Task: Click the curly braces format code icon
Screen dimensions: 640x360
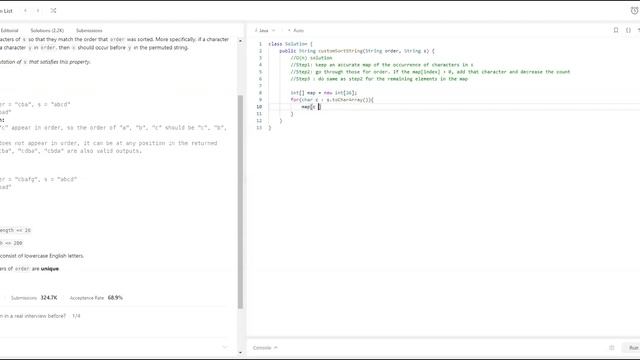Action: click(x=628, y=30)
